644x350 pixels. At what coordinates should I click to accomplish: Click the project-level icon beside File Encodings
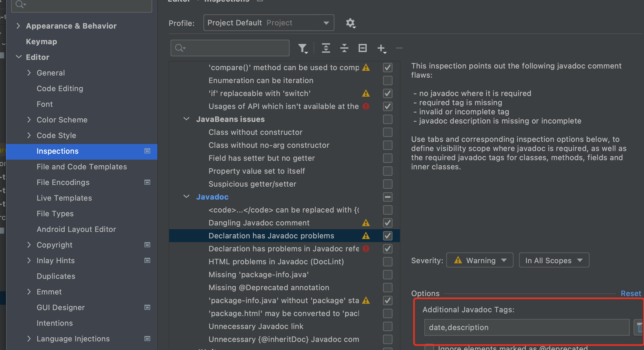point(147,182)
